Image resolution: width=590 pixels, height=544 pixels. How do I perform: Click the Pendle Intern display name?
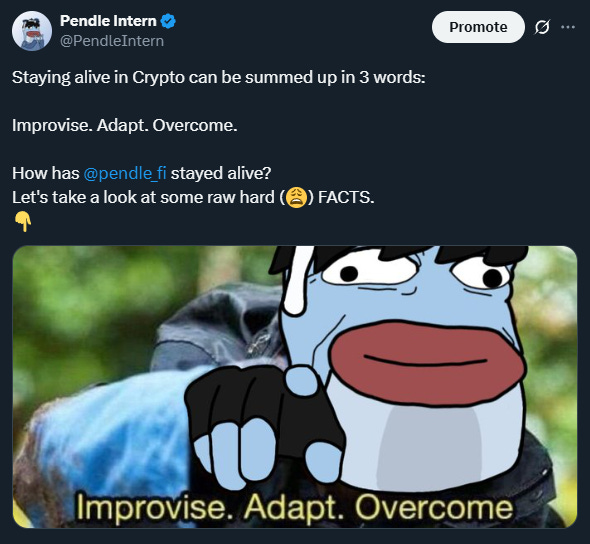[108, 21]
